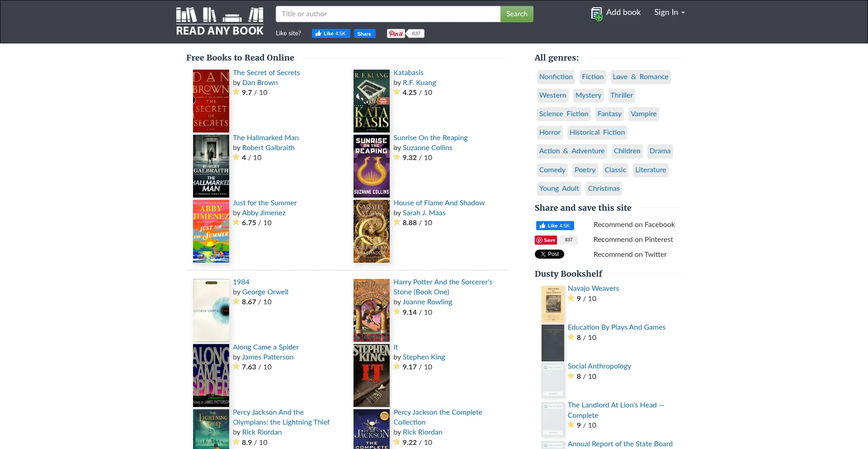The image size is (868, 449).
Task: Click the Read Any Book logo
Action: click(x=220, y=21)
